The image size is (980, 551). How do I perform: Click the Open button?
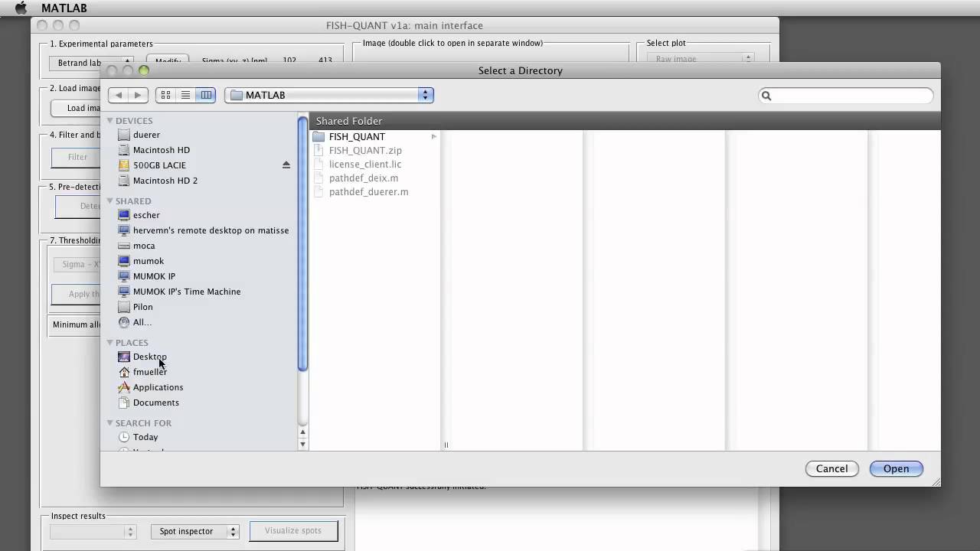click(x=897, y=468)
